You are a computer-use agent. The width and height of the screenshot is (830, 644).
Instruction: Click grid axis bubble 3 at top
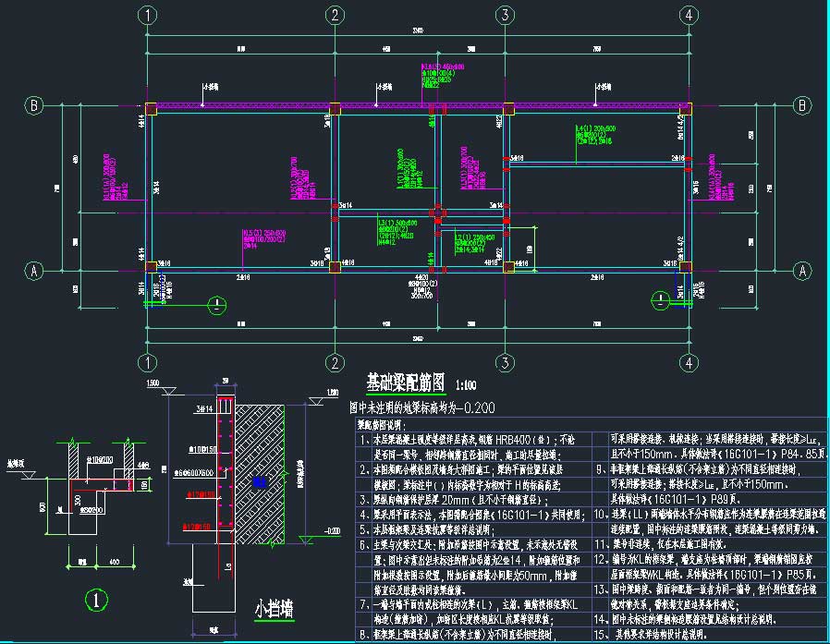coord(505,16)
